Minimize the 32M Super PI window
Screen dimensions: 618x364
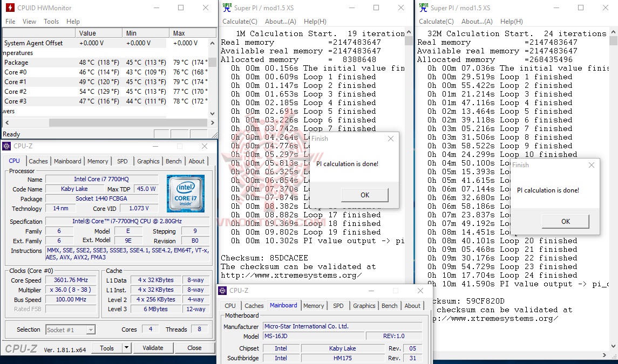tap(556, 8)
